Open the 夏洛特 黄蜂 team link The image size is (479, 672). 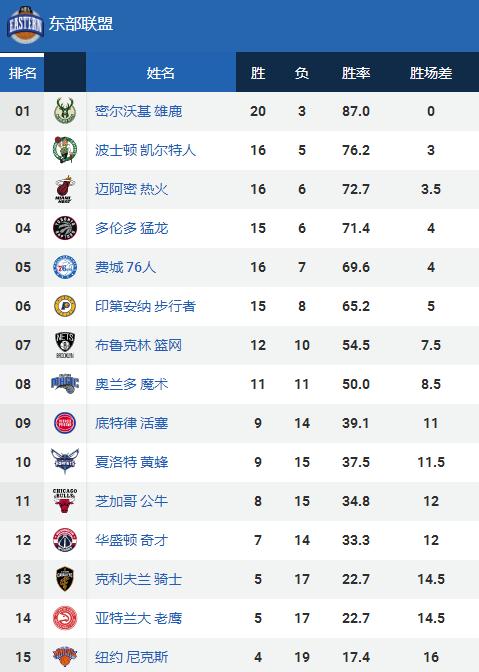(x=132, y=462)
